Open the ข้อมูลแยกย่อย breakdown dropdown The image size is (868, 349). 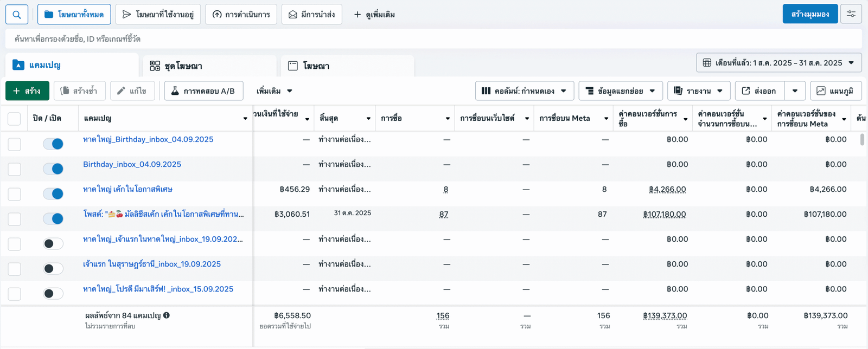620,91
